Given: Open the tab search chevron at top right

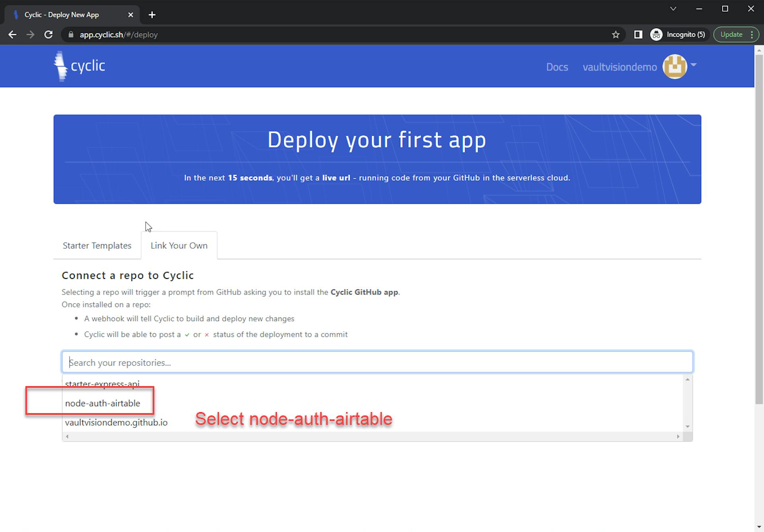Looking at the screenshot, I should (x=673, y=8).
